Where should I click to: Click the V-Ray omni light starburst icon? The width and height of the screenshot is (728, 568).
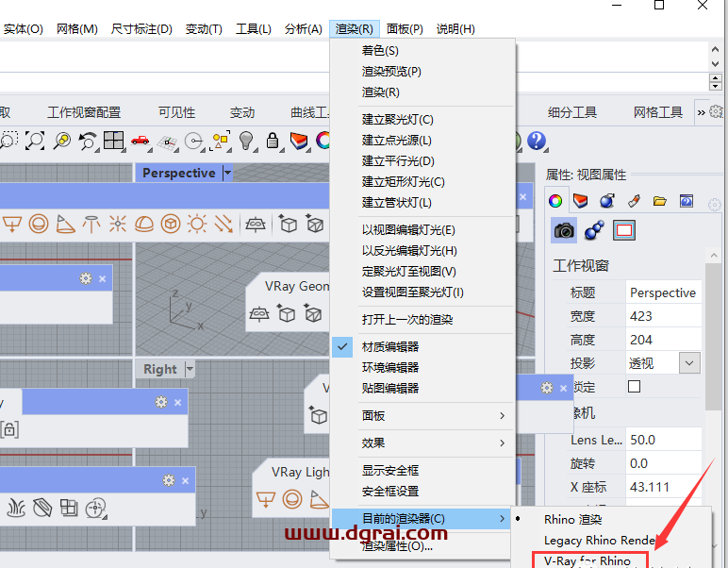[x=118, y=225]
